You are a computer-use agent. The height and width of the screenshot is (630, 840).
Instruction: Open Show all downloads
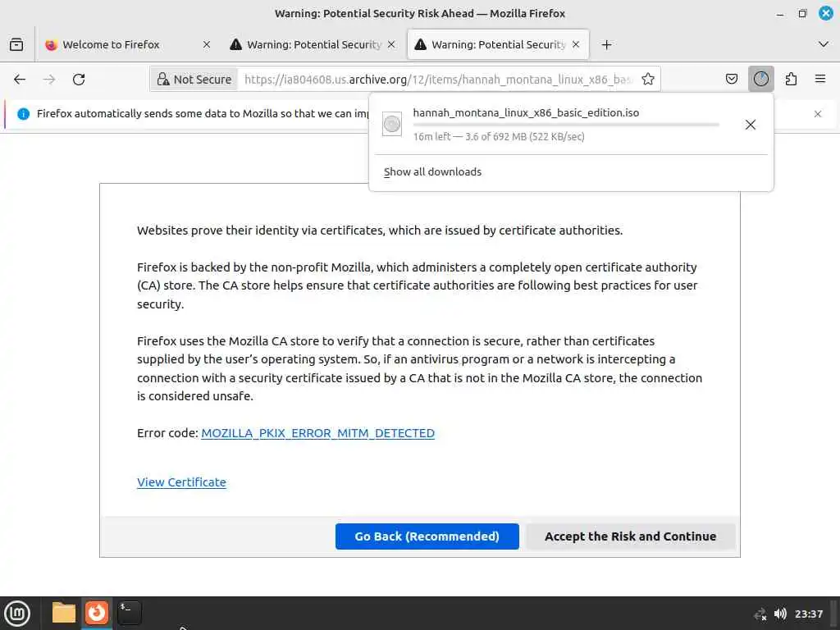pos(432,172)
